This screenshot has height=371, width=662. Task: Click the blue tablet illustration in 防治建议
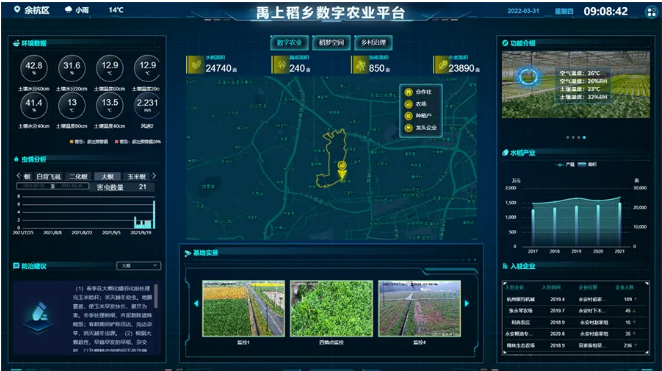tap(38, 316)
